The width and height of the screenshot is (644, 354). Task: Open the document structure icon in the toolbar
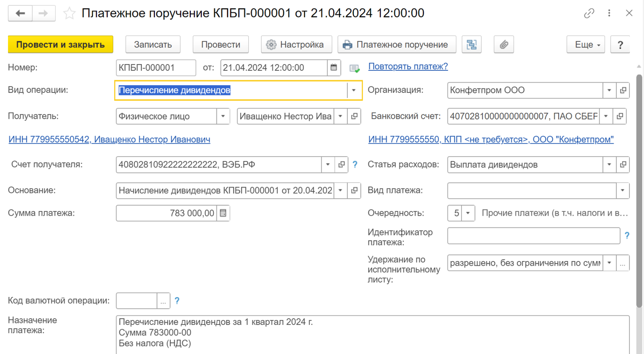click(472, 44)
